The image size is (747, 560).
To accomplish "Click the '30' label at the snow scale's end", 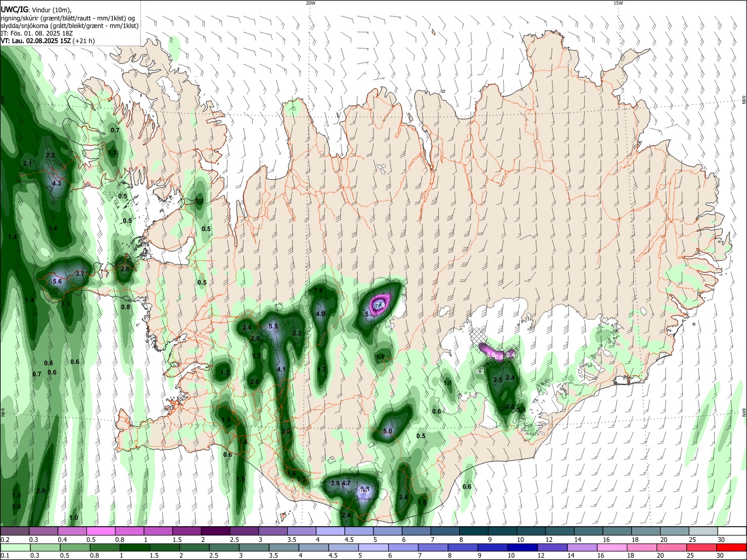I will point(721,540).
